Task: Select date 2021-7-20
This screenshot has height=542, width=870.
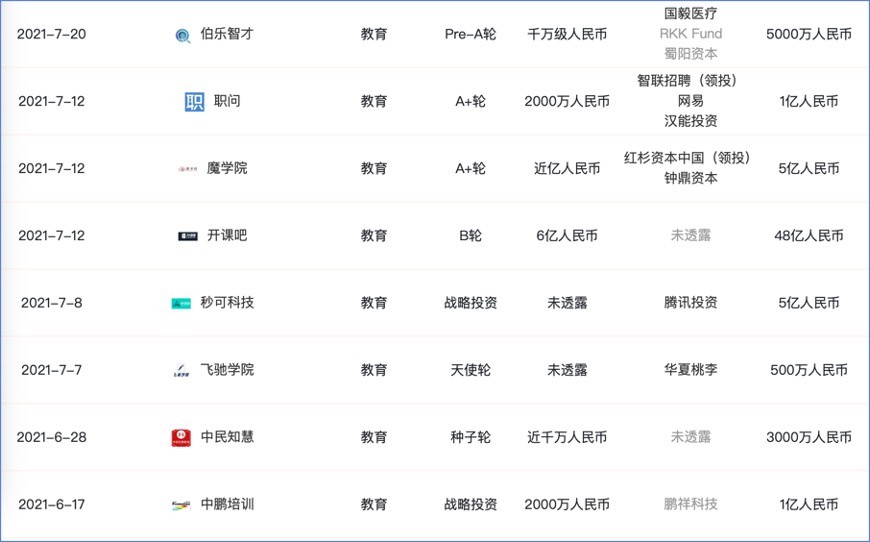Action: [52, 34]
